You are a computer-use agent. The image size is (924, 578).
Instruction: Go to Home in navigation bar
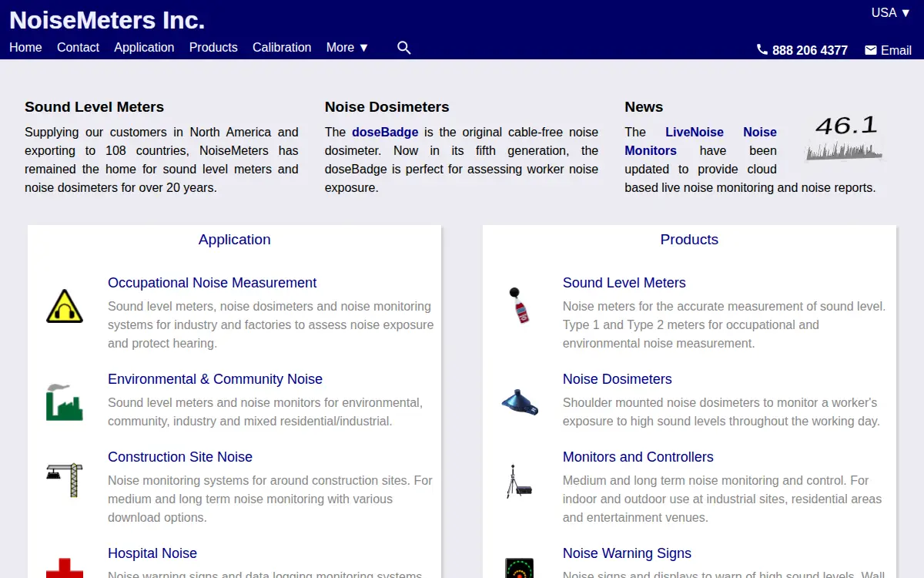(25, 47)
